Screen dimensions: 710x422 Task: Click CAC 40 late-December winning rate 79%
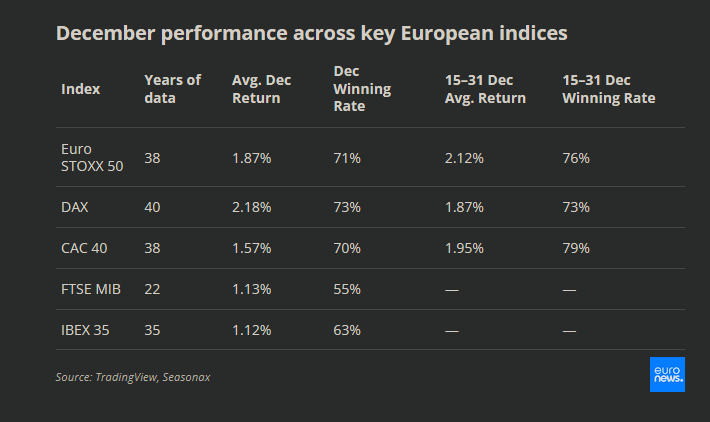(576, 248)
